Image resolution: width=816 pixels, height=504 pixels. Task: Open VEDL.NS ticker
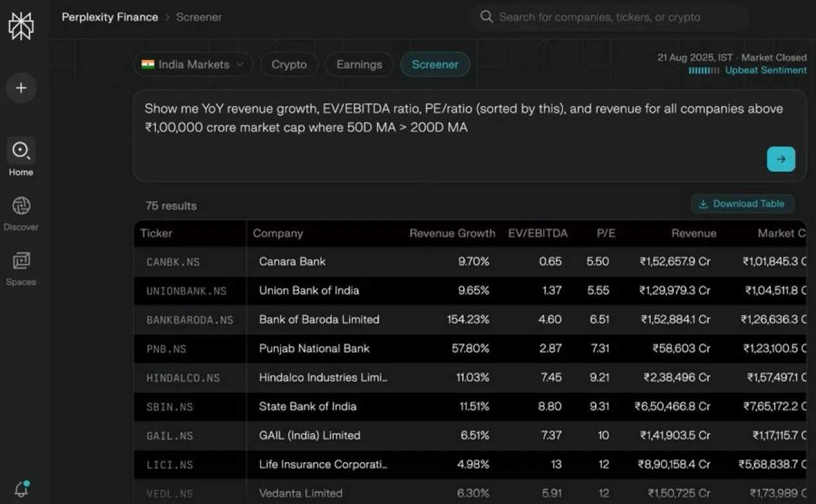click(x=170, y=494)
